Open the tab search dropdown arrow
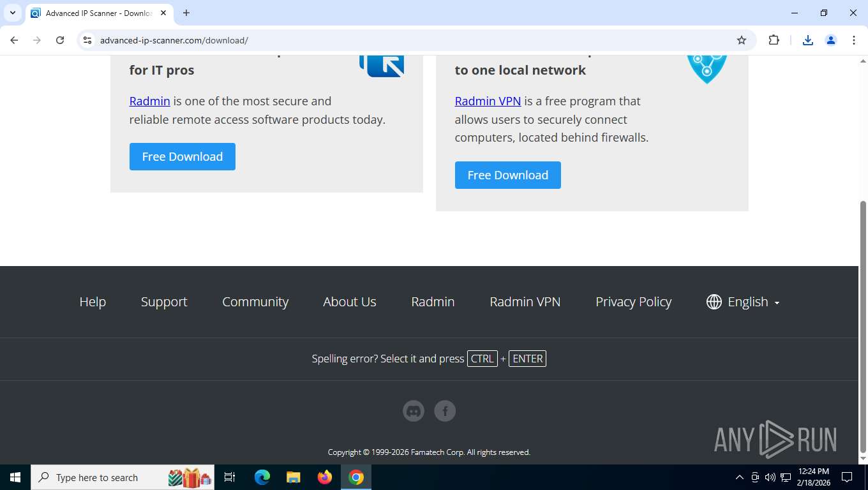Screen dimensions: 868x490 point(12,13)
